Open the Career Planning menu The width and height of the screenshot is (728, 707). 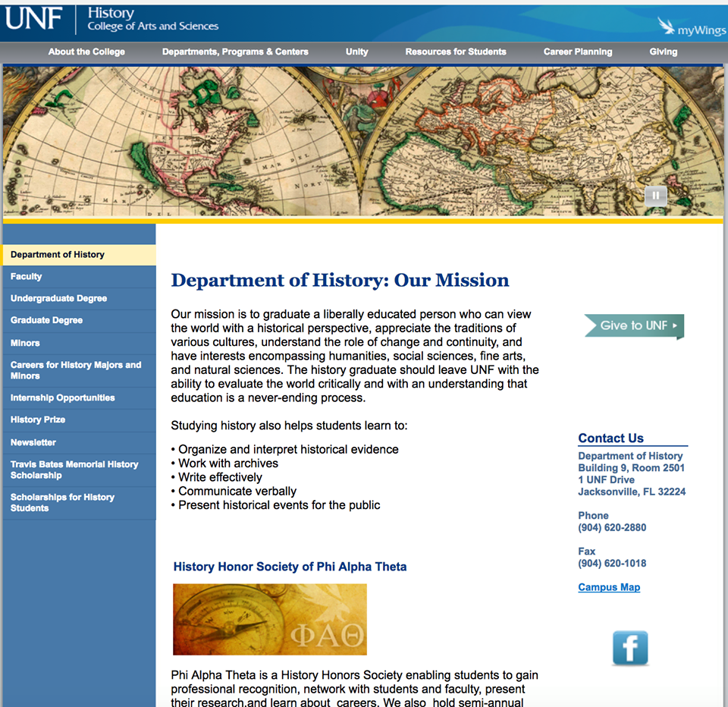click(x=578, y=52)
